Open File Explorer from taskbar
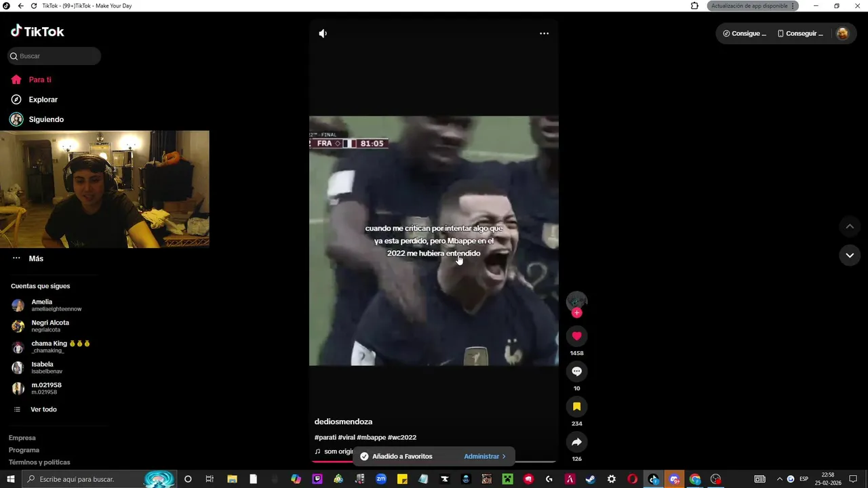868x488 pixels. pos(232,479)
